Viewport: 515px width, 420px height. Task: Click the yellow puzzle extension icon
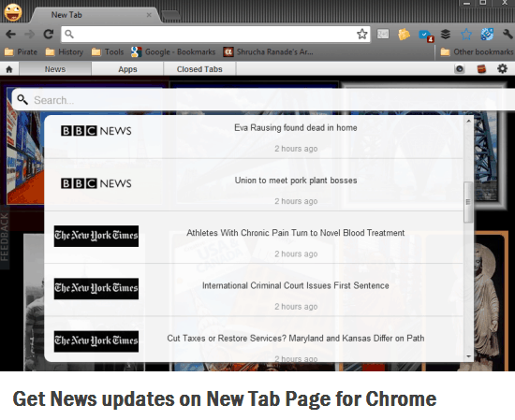click(x=404, y=34)
